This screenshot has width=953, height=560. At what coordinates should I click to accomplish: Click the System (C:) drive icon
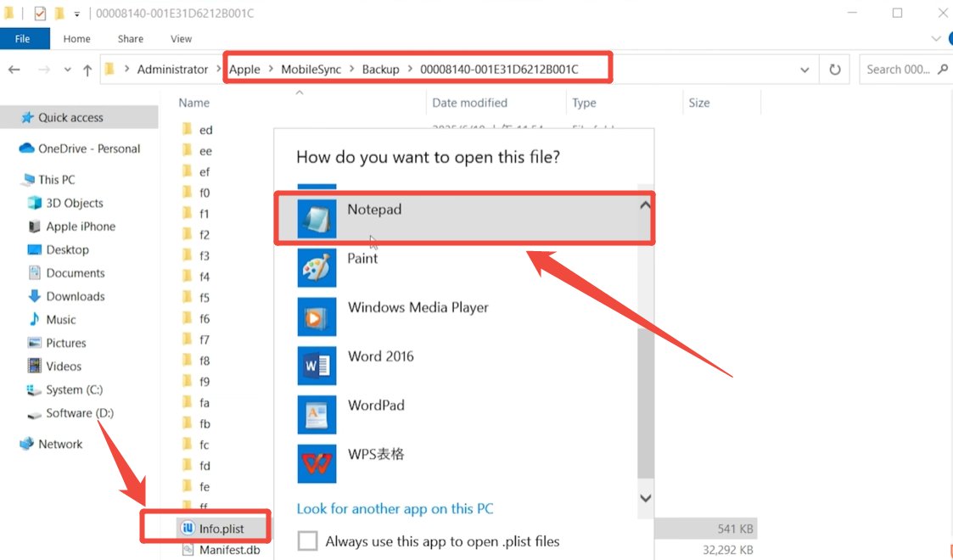(34, 390)
